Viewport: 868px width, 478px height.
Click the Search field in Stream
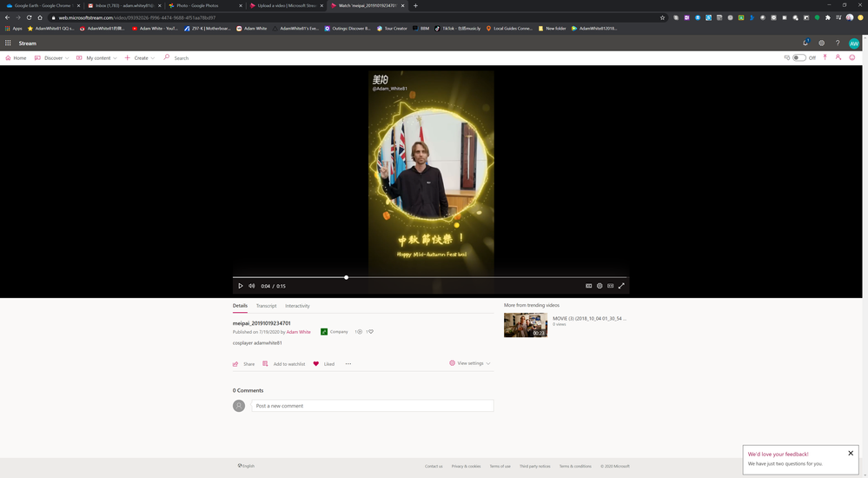click(x=182, y=57)
